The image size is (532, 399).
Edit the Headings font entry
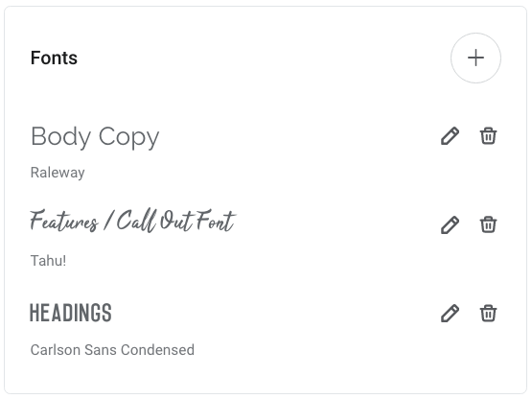click(x=450, y=313)
